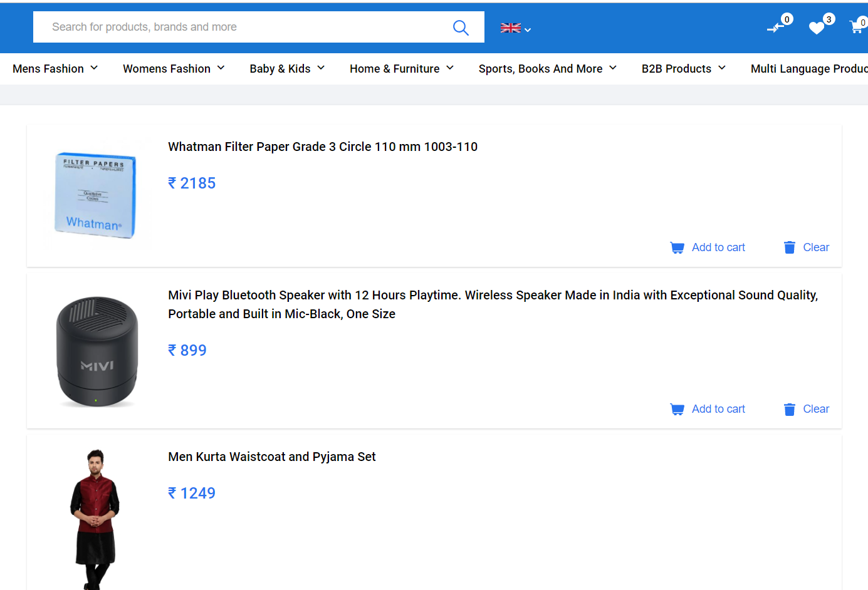Viewport: 868px width, 590px height.
Task: Expand the Home & Furniture chevron
Action: 450,68
